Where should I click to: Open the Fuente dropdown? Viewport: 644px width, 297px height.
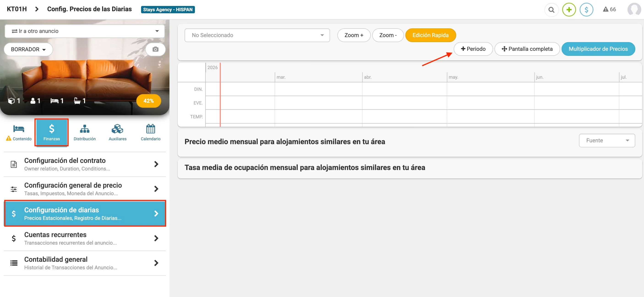click(x=607, y=140)
